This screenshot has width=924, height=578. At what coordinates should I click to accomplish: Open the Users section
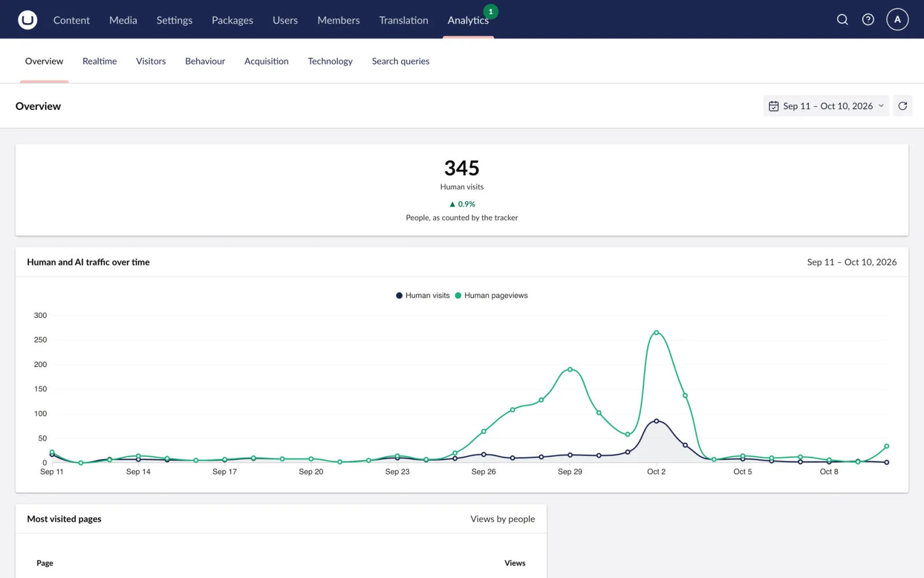285,20
